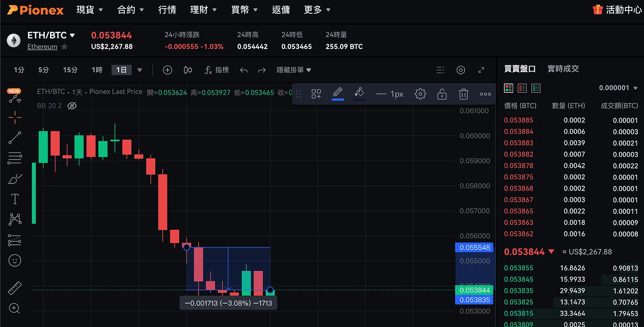The width and height of the screenshot is (644, 327).
Task: Open the Ethereum info link
Action: pyautogui.click(x=42, y=47)
